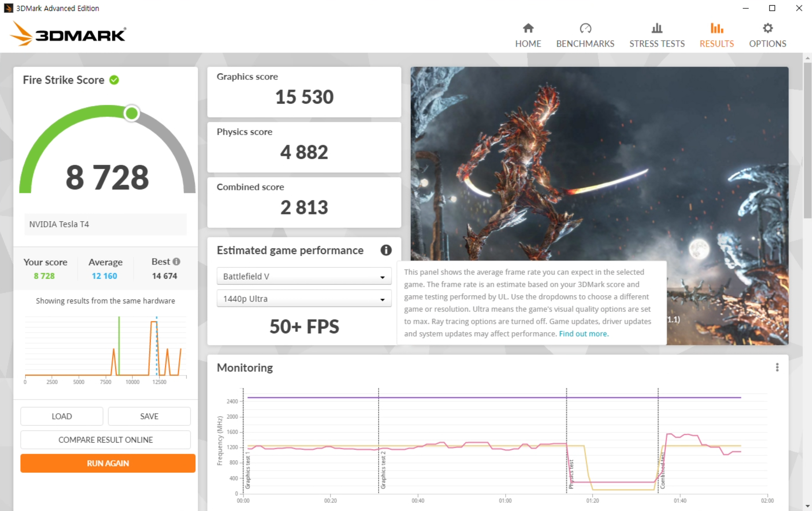812x511 pixels.
Task: Click Your score value 8 728
Action: click(44, 276)
